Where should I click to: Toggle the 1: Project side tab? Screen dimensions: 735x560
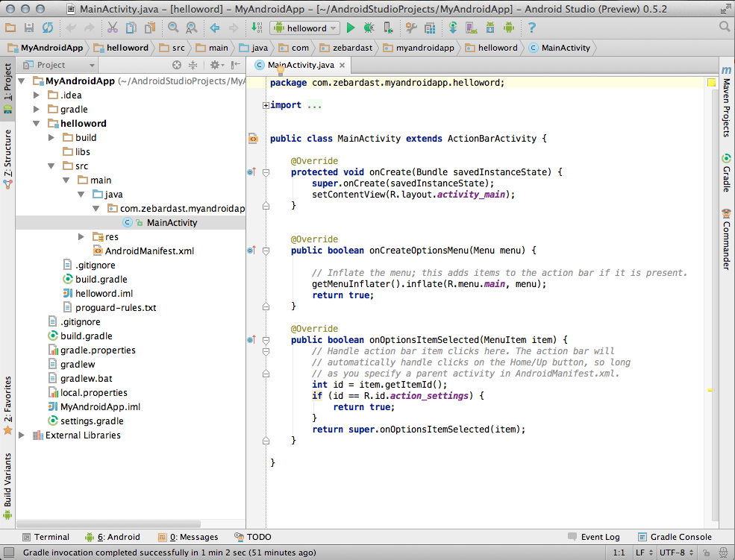(x=7, y=89)
